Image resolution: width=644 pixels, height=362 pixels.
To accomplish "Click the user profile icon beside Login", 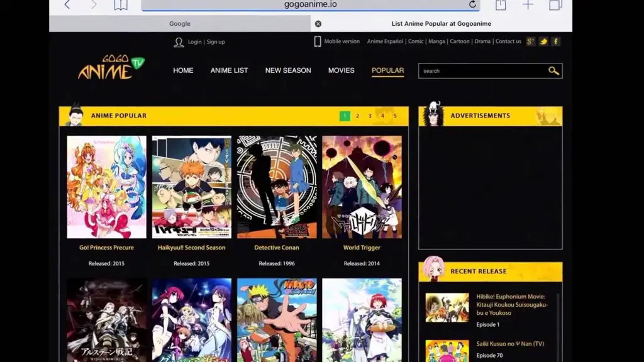I will click(x=179, y=42).
